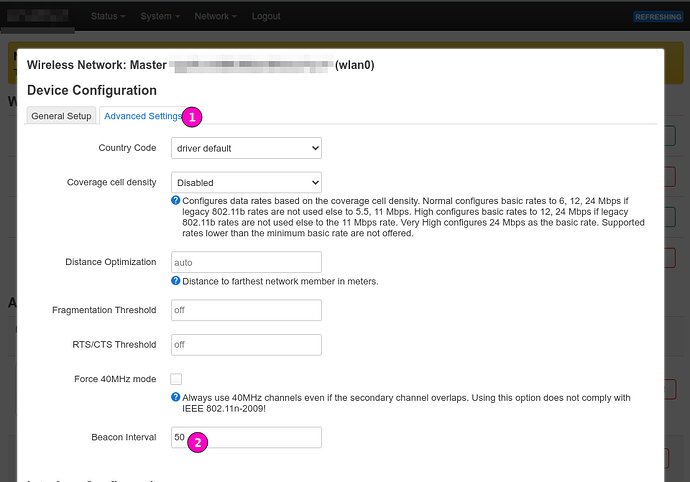The image size is (690, 482).
Task: Click the Country Code label
Action: click(127, 148)
